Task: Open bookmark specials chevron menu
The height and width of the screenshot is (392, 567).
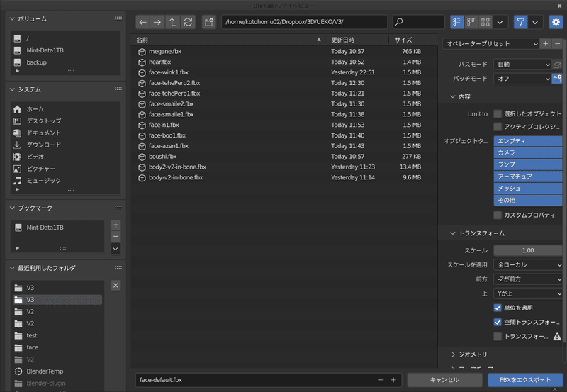Action: [x=116, y=249]
